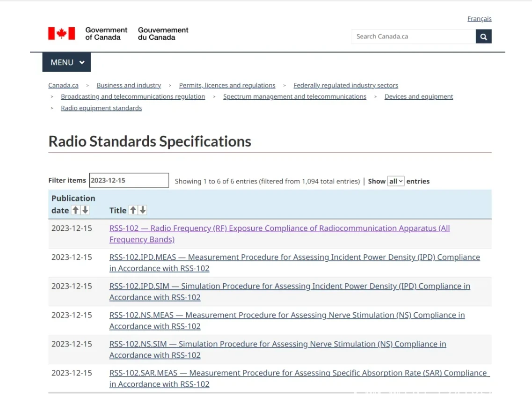Open Permits, licences and regulations breadcrumb
The image size is (532, 406).
[227, 85]
